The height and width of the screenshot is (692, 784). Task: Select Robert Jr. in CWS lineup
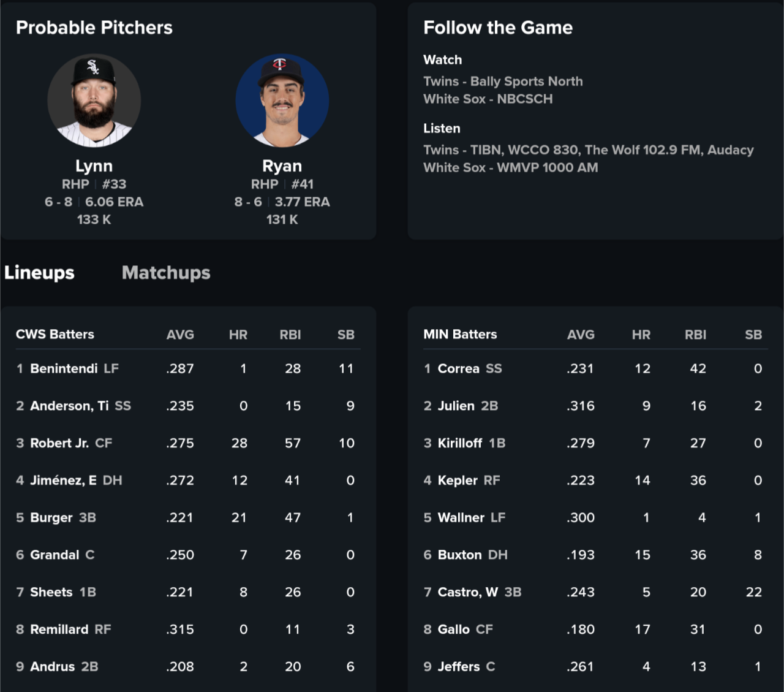[59, 443]
